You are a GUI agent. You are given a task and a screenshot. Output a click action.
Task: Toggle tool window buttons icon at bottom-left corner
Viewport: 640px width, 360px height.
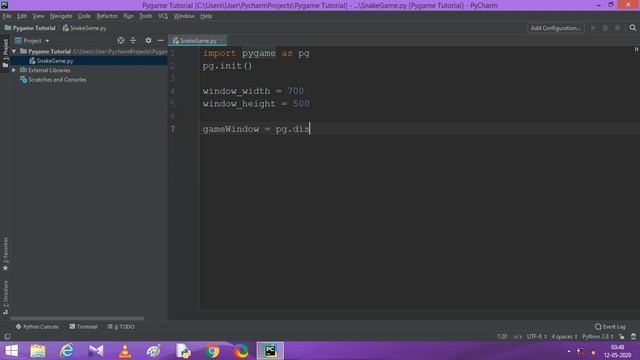coord(7,337)
